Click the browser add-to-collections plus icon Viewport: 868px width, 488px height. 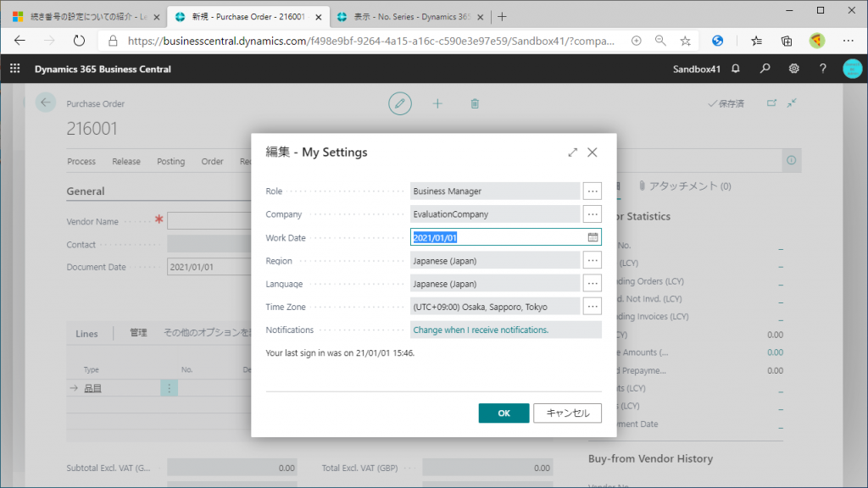pyautogui.click(x=636, y=41)
